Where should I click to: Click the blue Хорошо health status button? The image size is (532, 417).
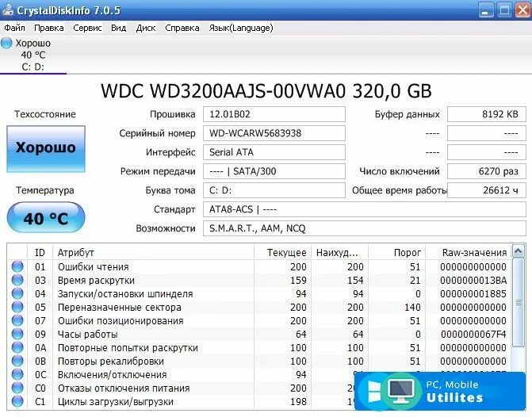[46, 148]
